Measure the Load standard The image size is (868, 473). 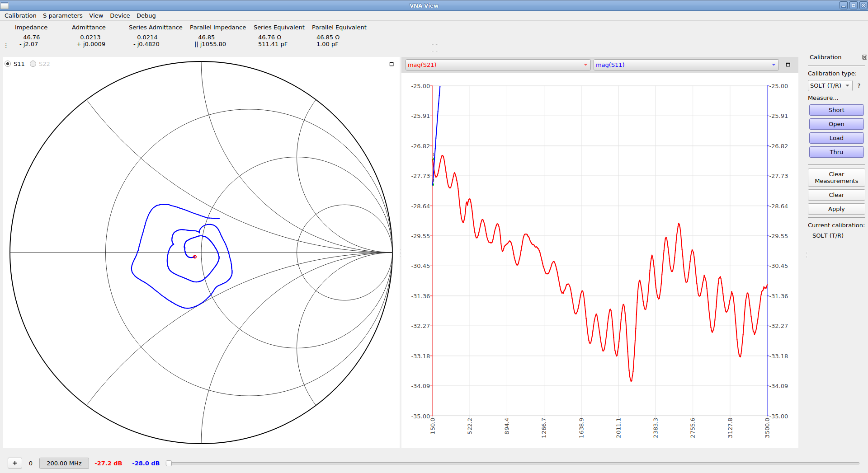pos(836,138)
